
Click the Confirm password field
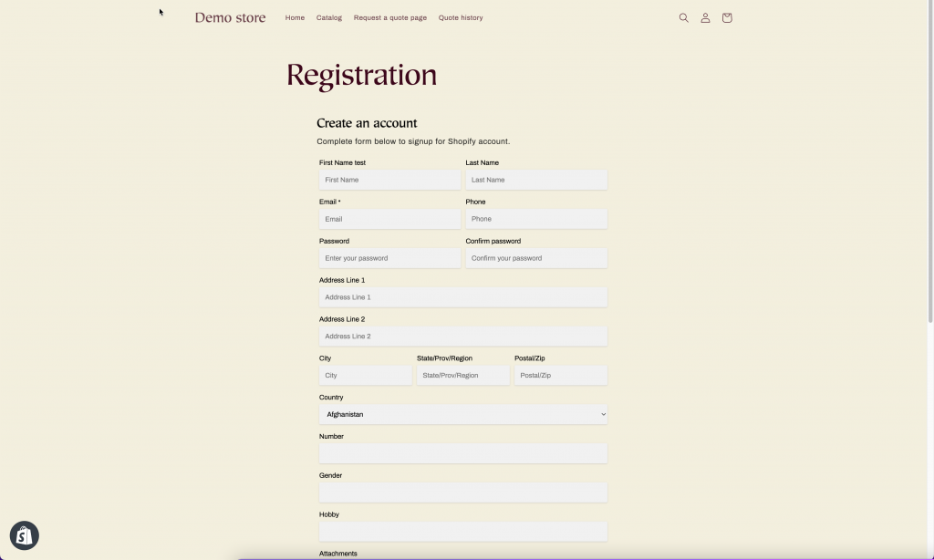[x=536, y=259]
